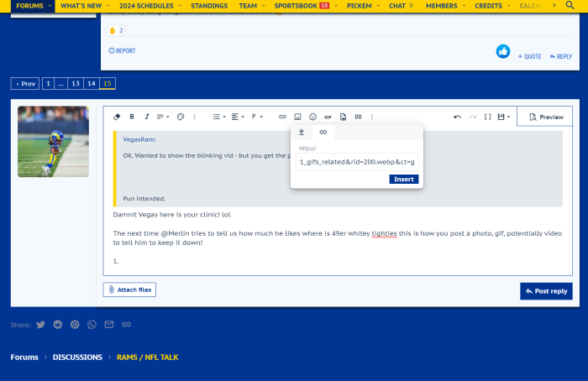The height and width of the screenshot is (381, 588).
Task: Open the smilies emoji picker
Action: (312, 117)
